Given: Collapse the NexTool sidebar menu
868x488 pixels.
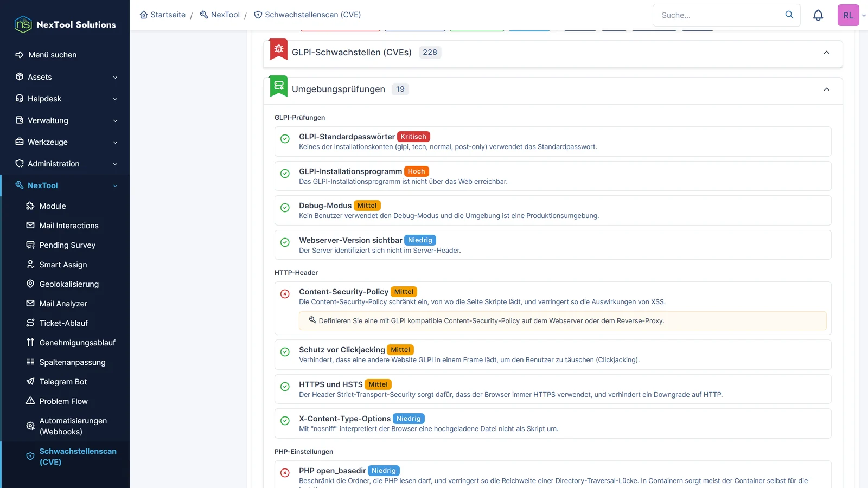Looking at the screenshot, I should pyautogui.click(x=66, y=185).
